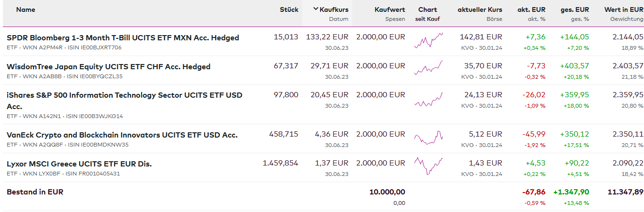
Task: Open WisdomTree Japan Equity sparkline chart
Action: (428, 69)
